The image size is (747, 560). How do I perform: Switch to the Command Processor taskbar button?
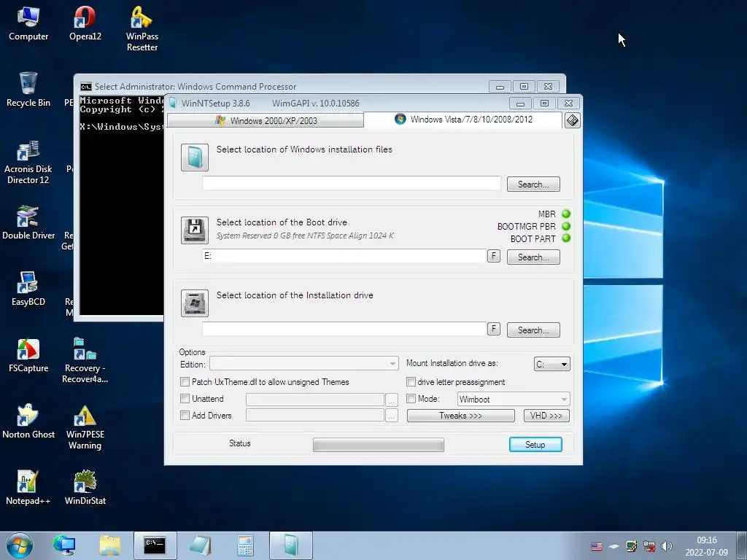pyautogui.click(x=155, y=545)
